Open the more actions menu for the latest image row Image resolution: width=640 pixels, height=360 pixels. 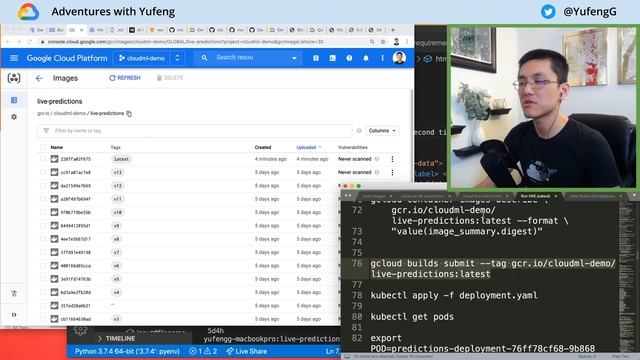(392, 159)
